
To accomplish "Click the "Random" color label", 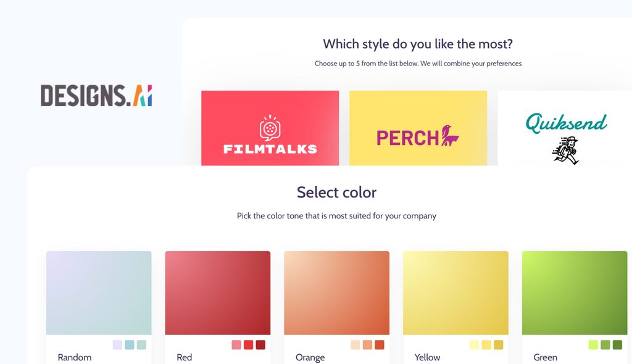I will (75, 357).
